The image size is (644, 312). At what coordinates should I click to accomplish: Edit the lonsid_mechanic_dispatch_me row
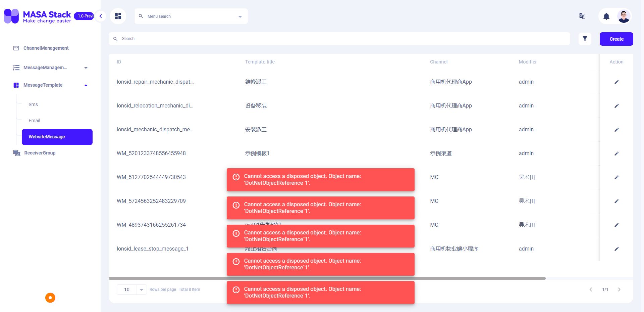coord(616,130)
